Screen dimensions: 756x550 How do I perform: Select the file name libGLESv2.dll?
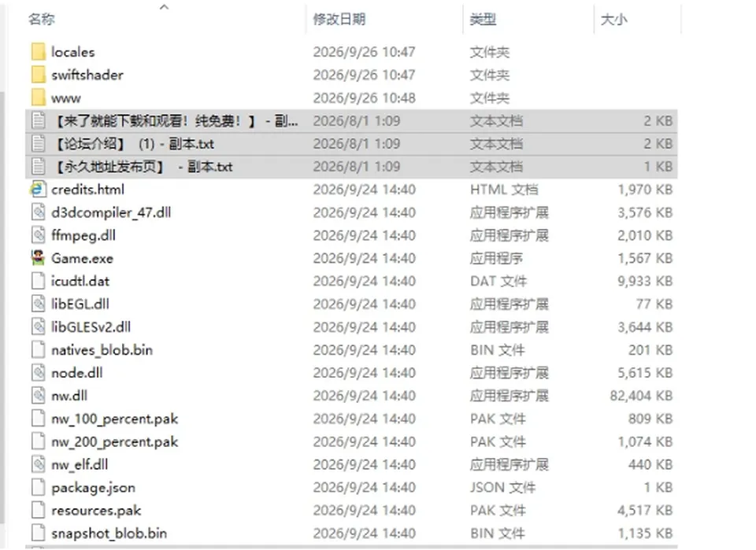(91, 327)
